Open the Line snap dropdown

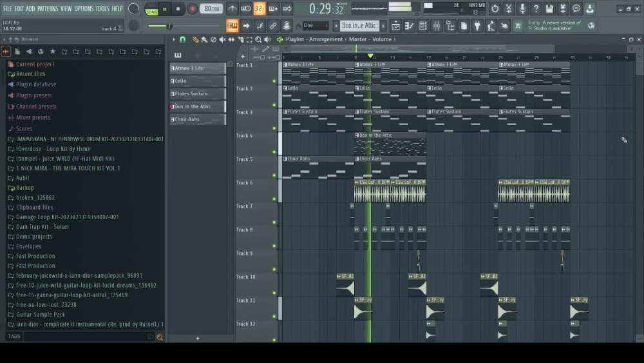[316, 26]
